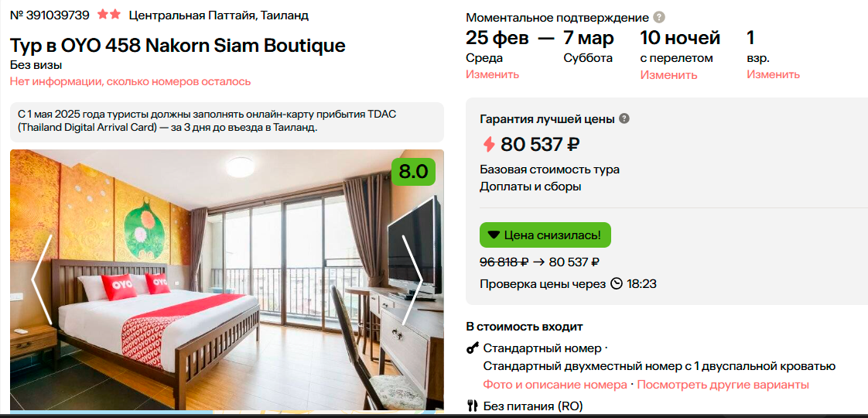This screenshot has height=418, width=868.
Task: Go to the previous photo with left arrow
Action: tap(41, 279)
